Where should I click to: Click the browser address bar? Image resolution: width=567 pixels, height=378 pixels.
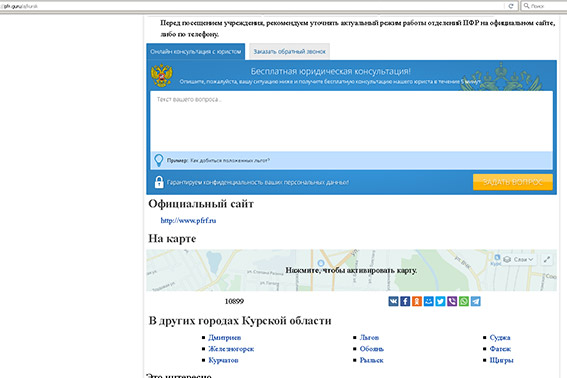253,6
